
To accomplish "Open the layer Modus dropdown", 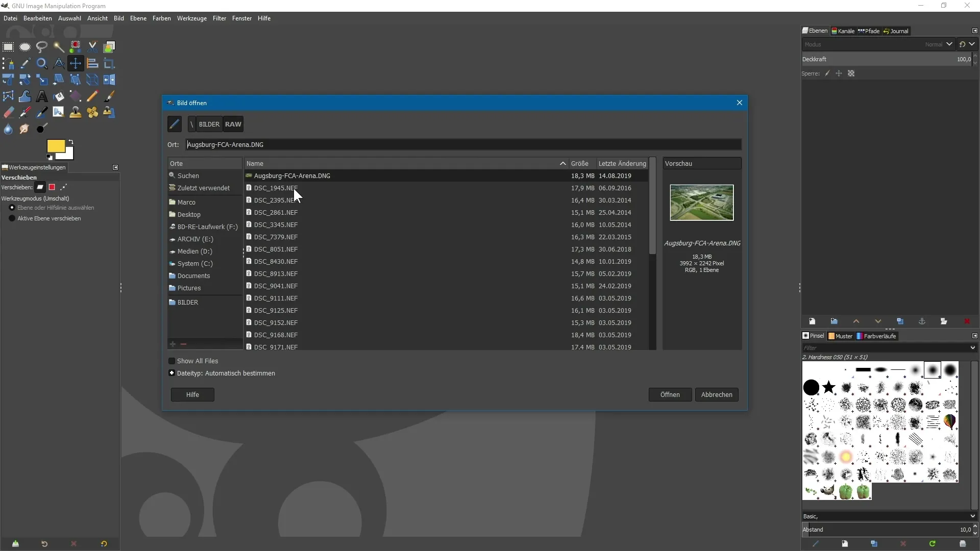I will click(x=878, y=44).
